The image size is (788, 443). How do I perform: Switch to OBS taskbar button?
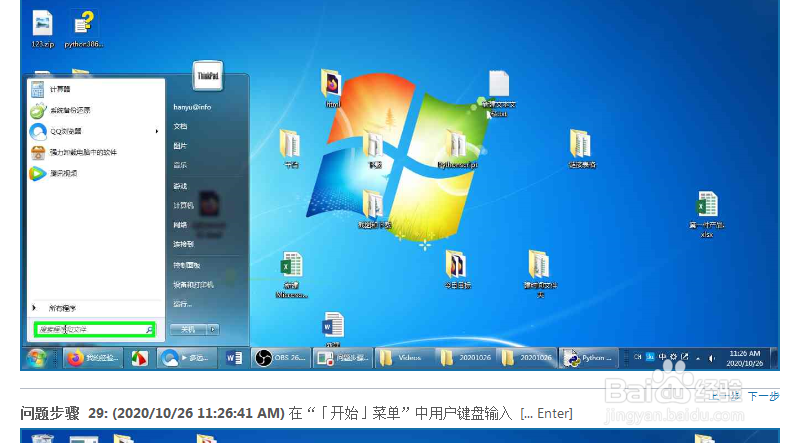coord(280,358)
